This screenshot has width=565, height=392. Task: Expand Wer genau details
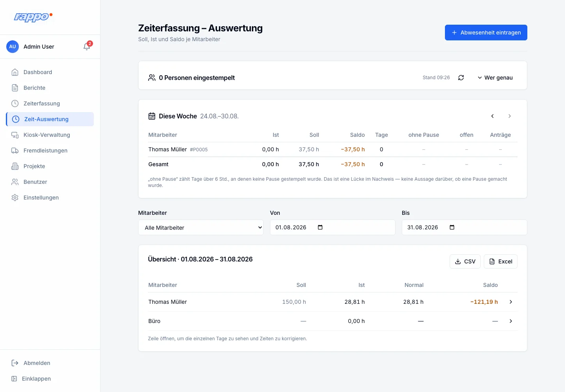[495, 78]
